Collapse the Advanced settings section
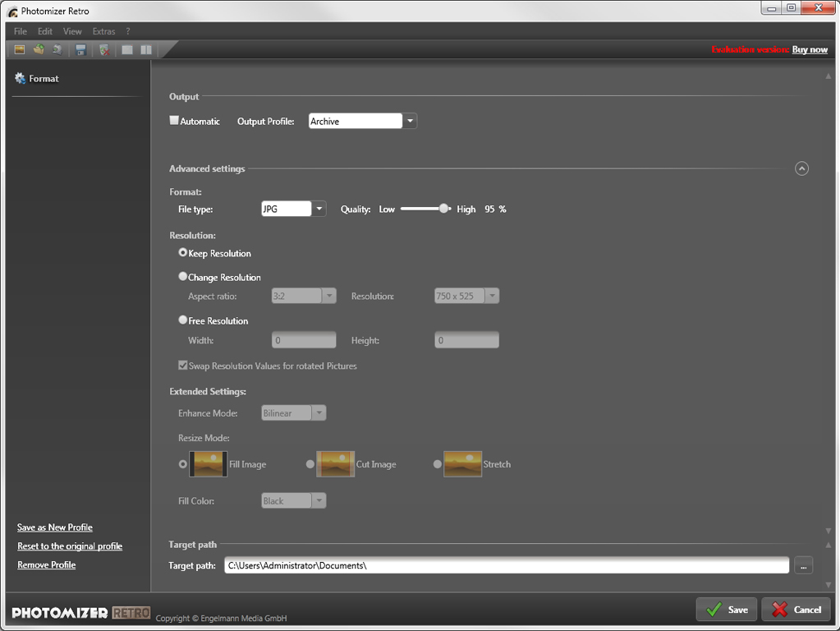 pos(801,168)
